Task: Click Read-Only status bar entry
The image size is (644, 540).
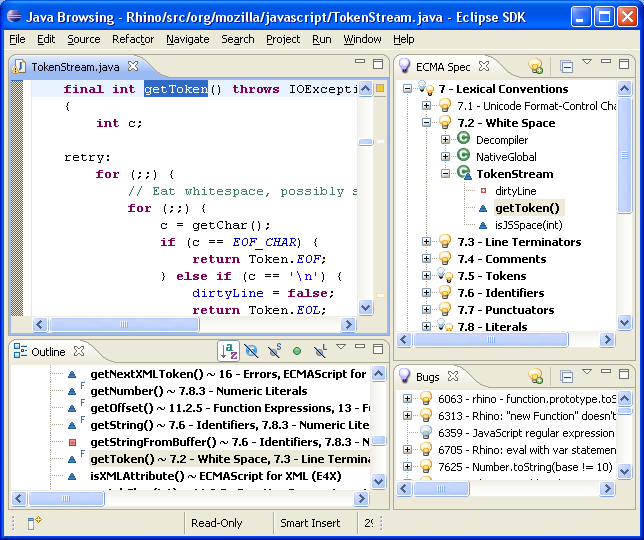Action: [x=216, y=523]
